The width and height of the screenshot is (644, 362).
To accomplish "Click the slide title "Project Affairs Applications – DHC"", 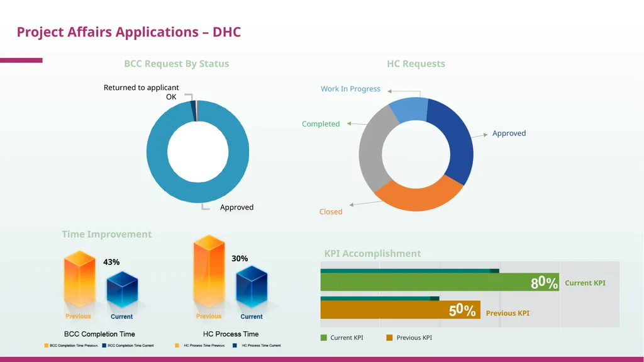I will [128, 32].
